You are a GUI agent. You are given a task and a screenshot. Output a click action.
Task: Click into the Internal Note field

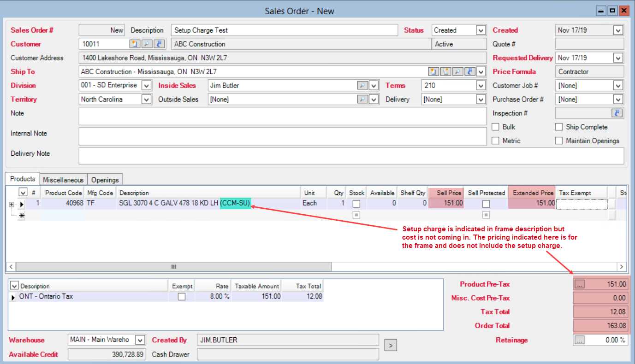tap(282, 136)
